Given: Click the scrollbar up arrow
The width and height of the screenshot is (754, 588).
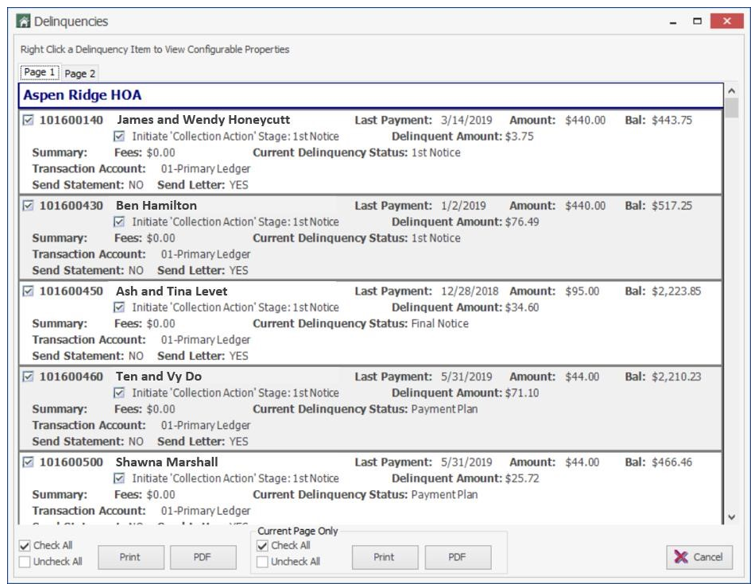Looking at the screenshot, I should coord(731,91).
